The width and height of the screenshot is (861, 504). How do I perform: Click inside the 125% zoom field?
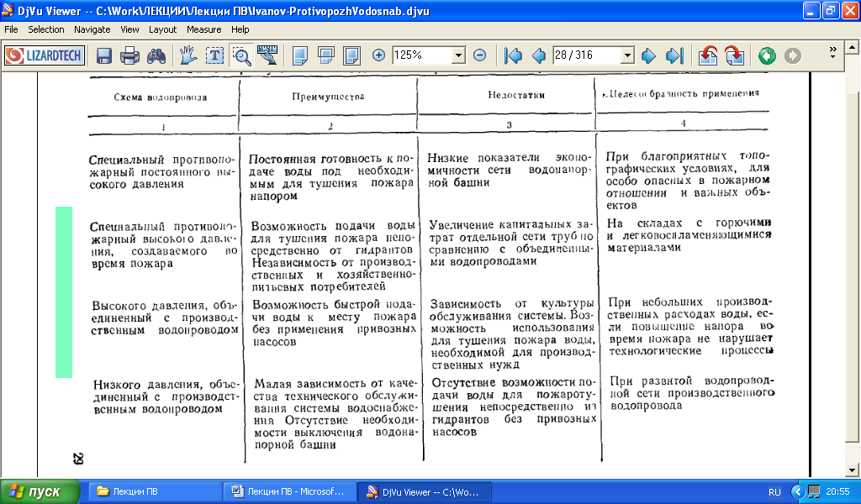[x=422, y=55]
